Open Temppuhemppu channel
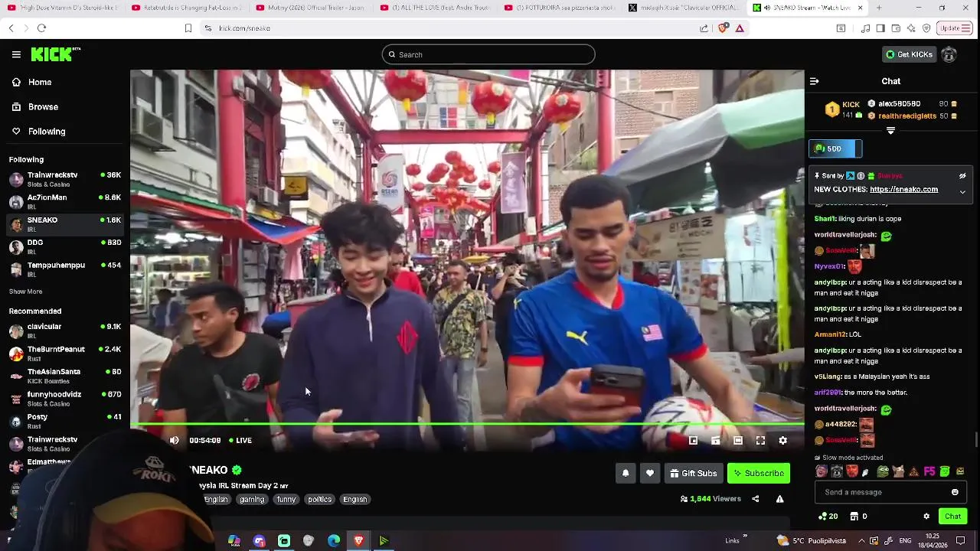Viewport: 980px width, 551px height. pyautogui.click(x=65, y=269)
